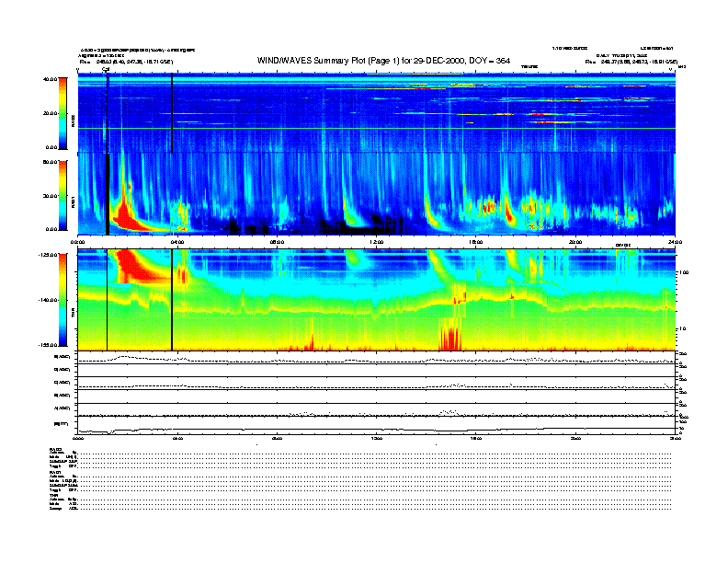Click the Cal marker above the RAD2 panel
This screenshot has height=563, width=728.
coord(106,70)
